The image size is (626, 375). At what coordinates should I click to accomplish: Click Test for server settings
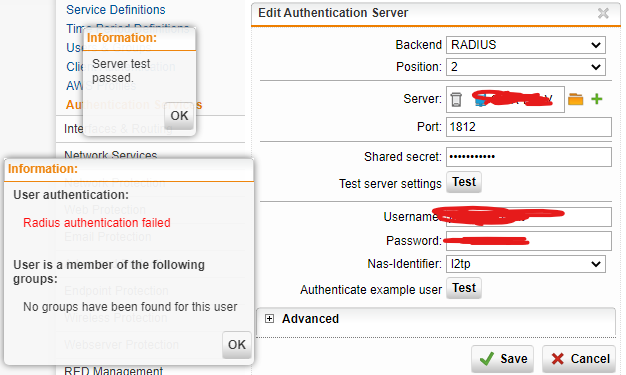[464, 182]
